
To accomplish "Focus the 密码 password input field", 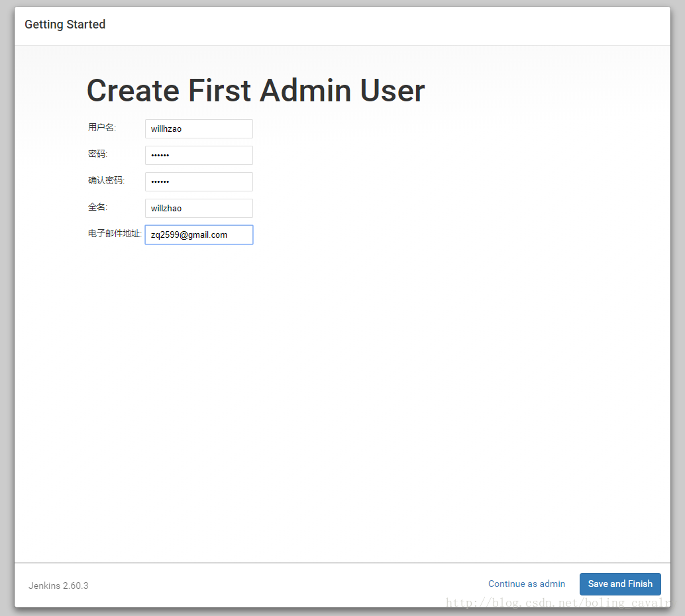I will tap(199, 155).
